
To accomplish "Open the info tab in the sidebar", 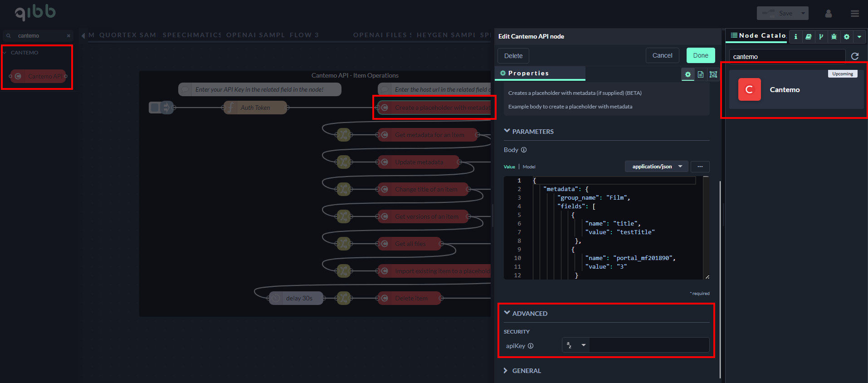I will tap(795, 37).
